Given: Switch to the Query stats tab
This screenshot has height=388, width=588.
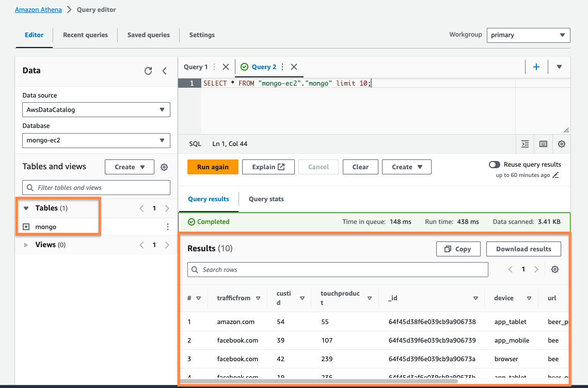Looking at the screenshot, I should click(266, 199).
